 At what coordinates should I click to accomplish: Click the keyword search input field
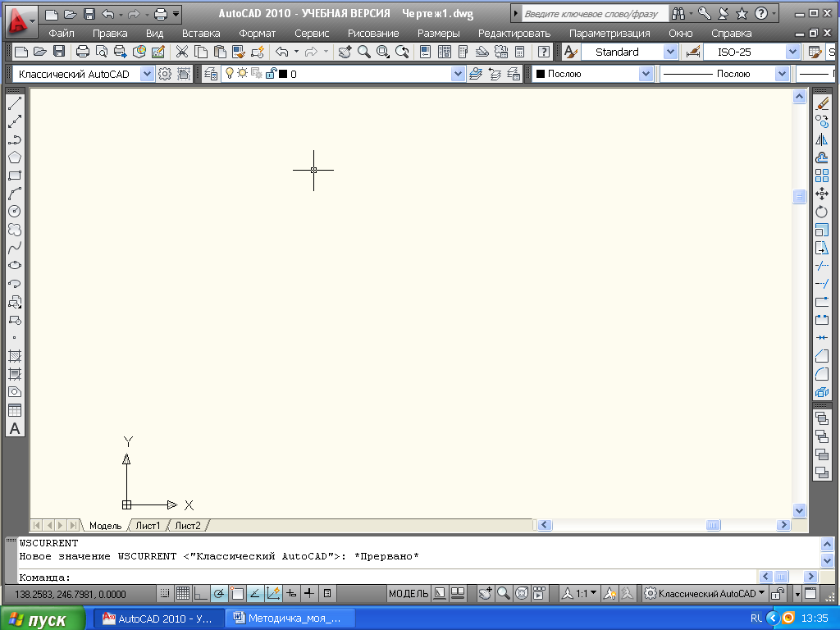595,14
